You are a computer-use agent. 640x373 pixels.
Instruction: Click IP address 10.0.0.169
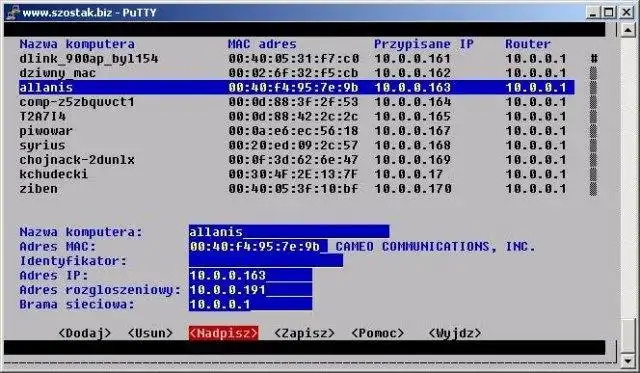click(413, 160)
